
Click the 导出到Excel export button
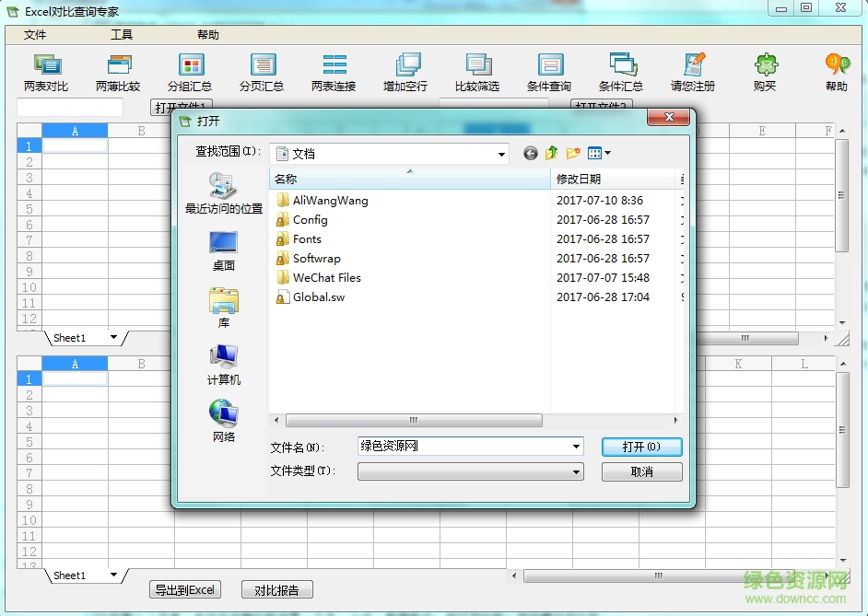[185, 590]
